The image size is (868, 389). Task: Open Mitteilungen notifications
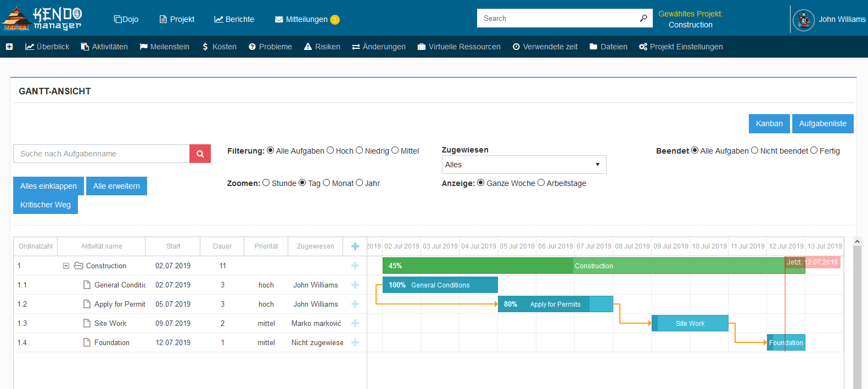[307, 19]
